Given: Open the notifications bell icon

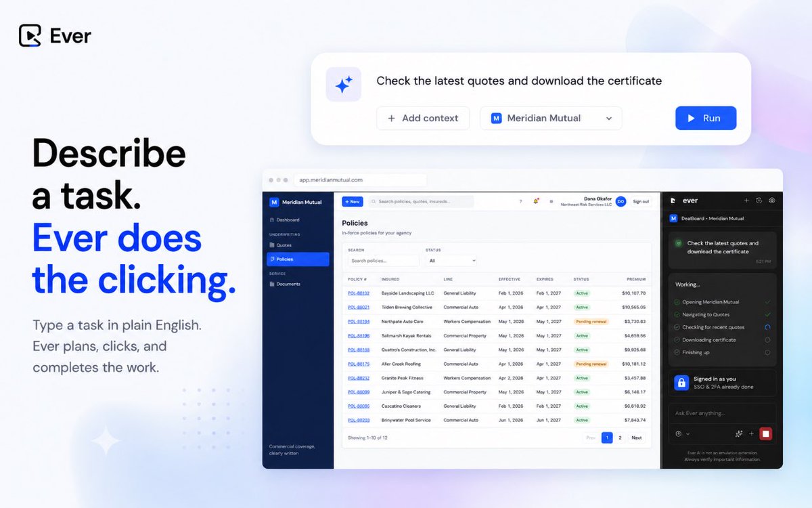Looking at the screenshot, I should (x=536, y=202).
